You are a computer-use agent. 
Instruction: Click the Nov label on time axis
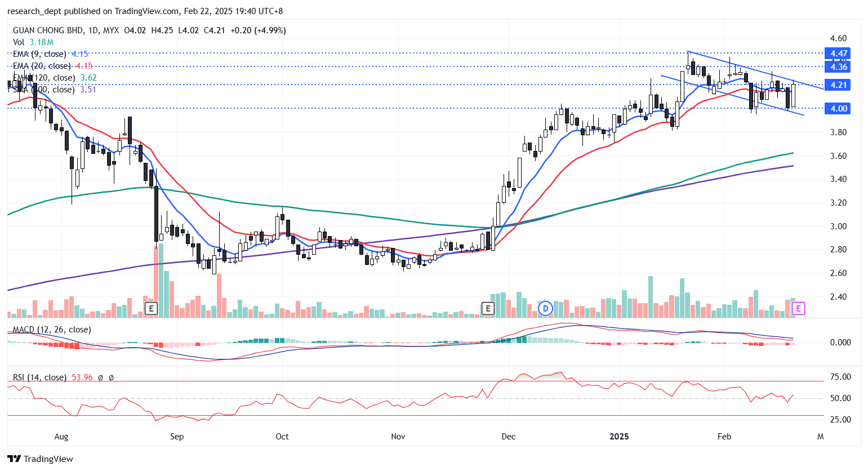pyautogui.click(x=398, y=437)
